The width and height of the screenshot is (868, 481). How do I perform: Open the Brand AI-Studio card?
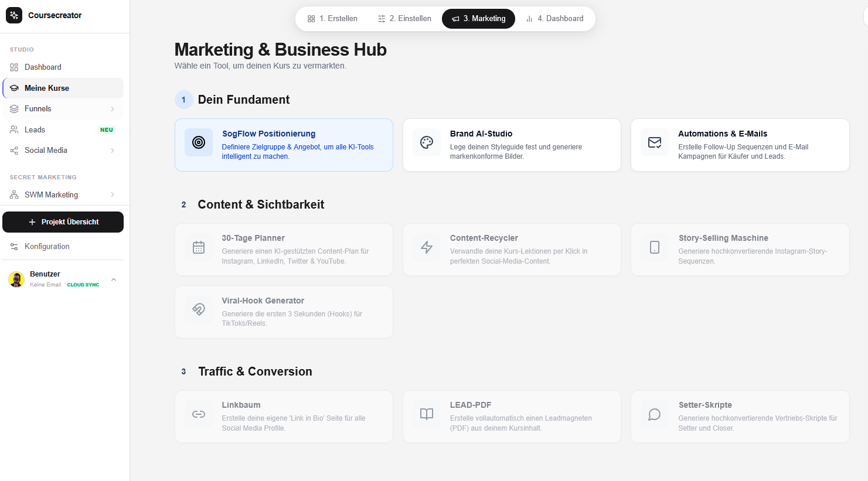point(512,145)
